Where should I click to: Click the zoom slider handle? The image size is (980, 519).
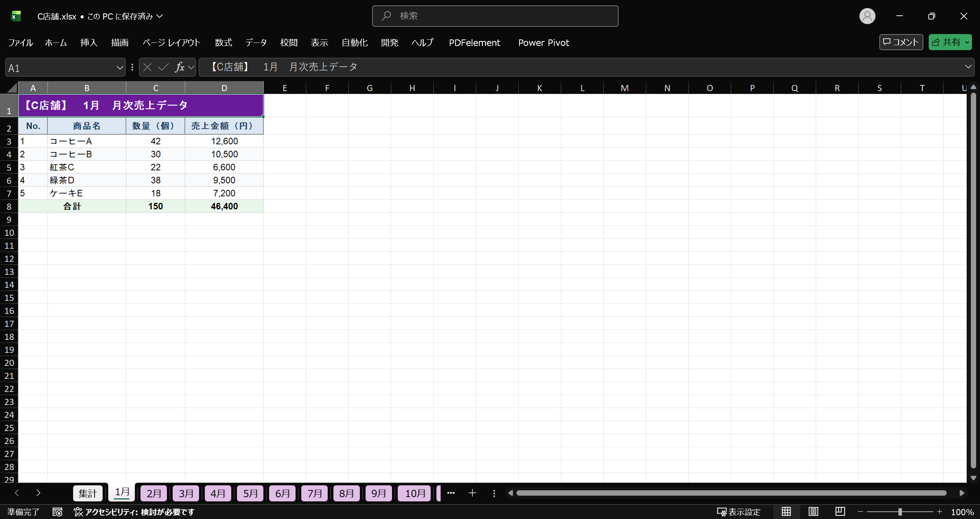tap(900, 512)
